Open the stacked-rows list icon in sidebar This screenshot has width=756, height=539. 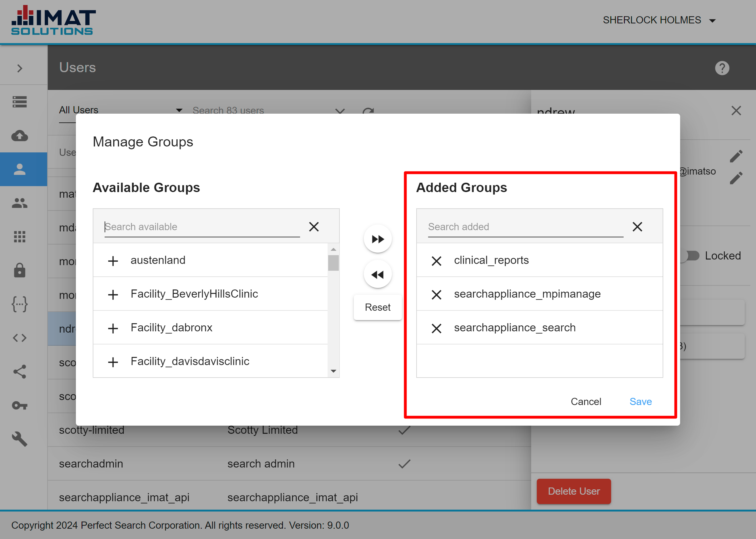20,102
